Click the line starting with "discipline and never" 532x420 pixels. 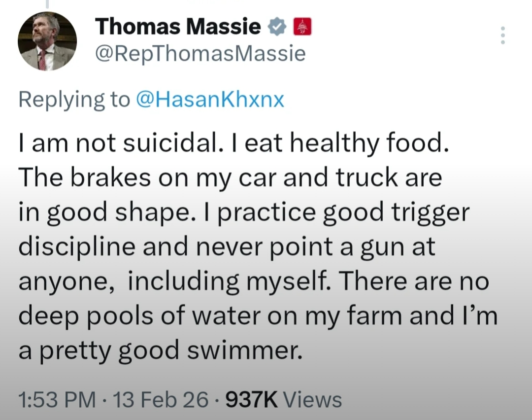pos(227,247)
